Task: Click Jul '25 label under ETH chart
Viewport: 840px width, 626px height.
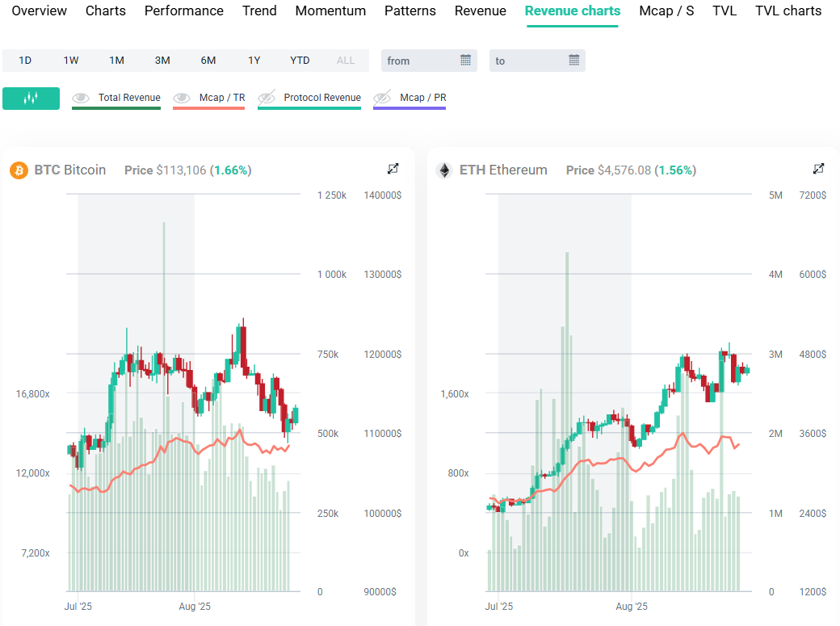Action: 499,606
